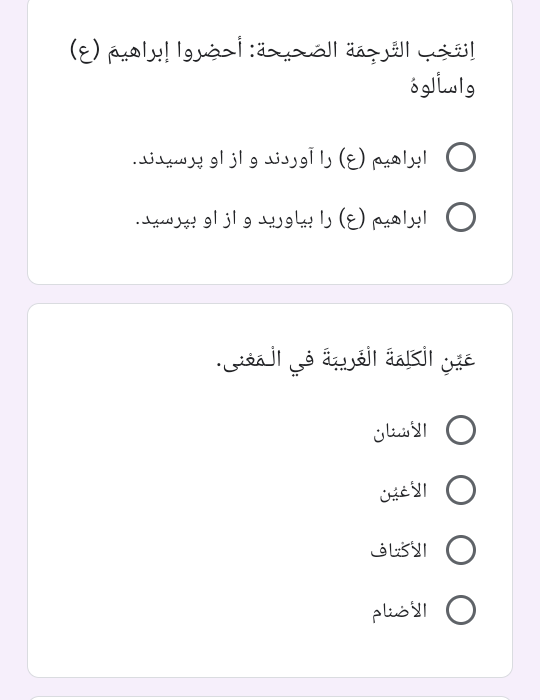Image resolution: width=540 pixels, height=700 pixels.
Task: Click the word "واسألوهُ" in first question
Action: 443,87
